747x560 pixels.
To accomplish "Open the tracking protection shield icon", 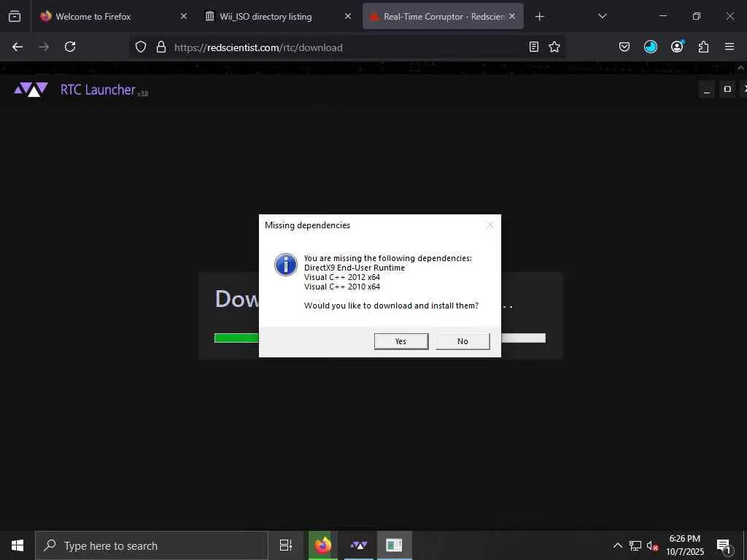I will point(141,47).
